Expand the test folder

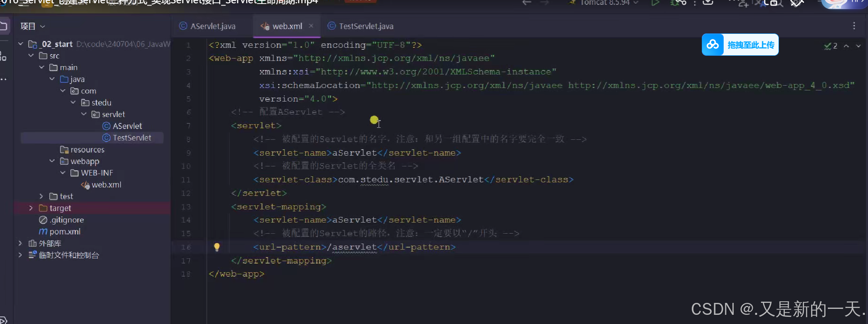(x=41, y=196)
